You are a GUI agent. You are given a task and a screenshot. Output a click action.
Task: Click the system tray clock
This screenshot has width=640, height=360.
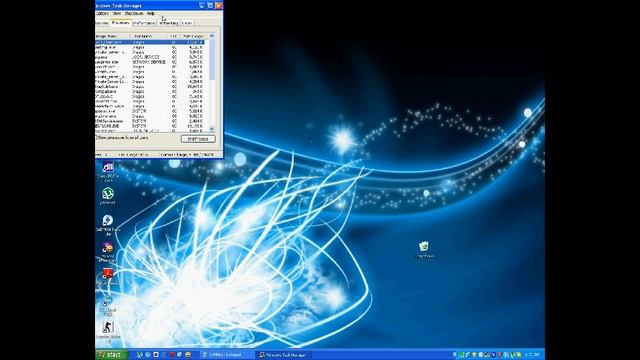[532, 355]
